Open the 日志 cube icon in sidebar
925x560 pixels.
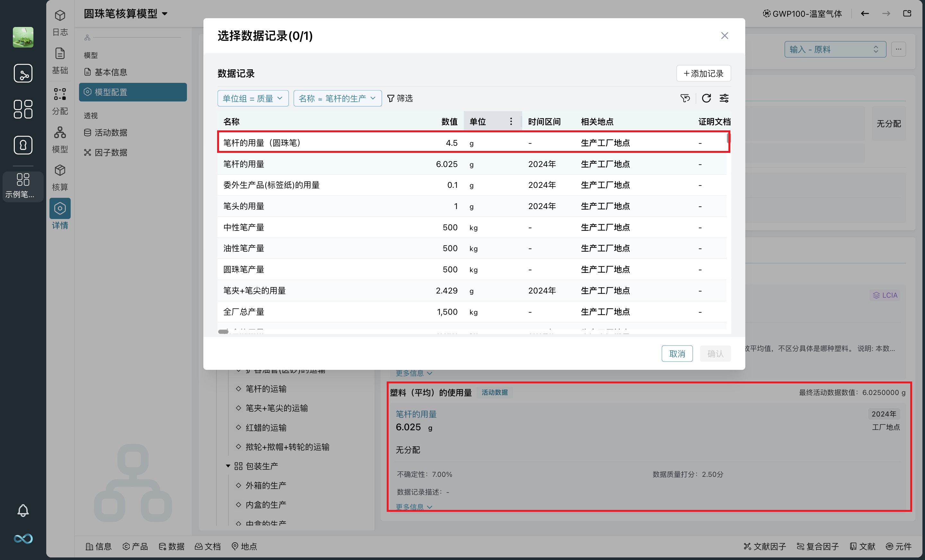tap(60, 16)
